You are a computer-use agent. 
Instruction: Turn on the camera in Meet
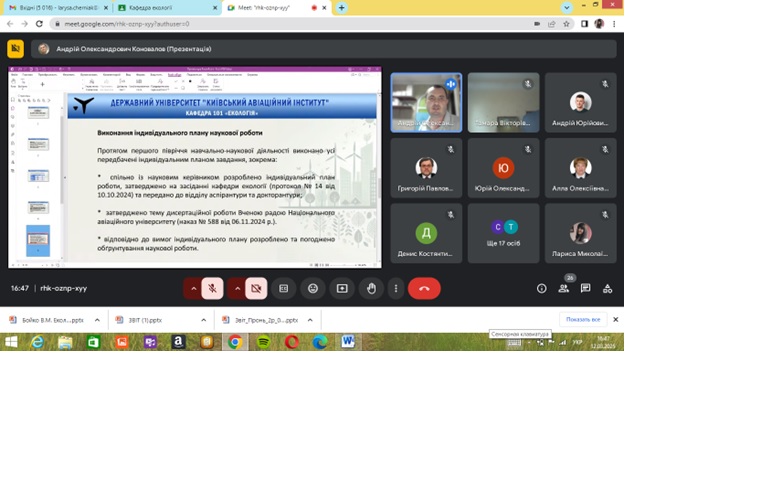(x=256, y=288)
